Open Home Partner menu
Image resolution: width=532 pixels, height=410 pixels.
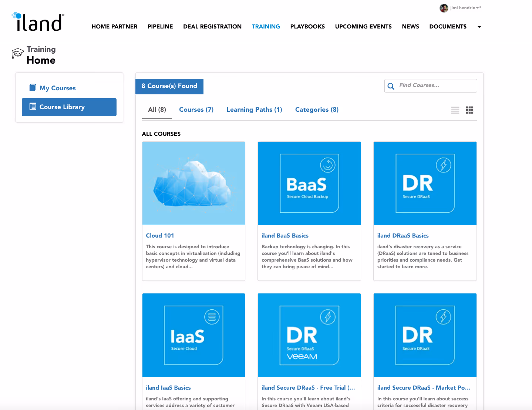(114, 27)
